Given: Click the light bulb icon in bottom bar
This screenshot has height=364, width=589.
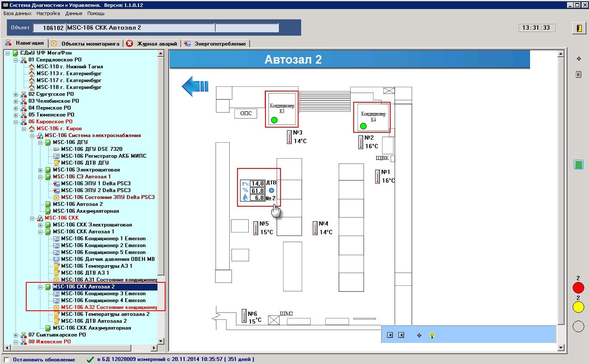Looking at the screenshot, I should 432,335.
